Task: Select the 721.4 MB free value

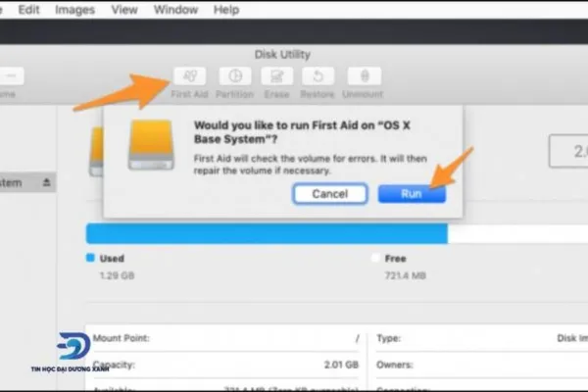Action: [x=405, y=275]
